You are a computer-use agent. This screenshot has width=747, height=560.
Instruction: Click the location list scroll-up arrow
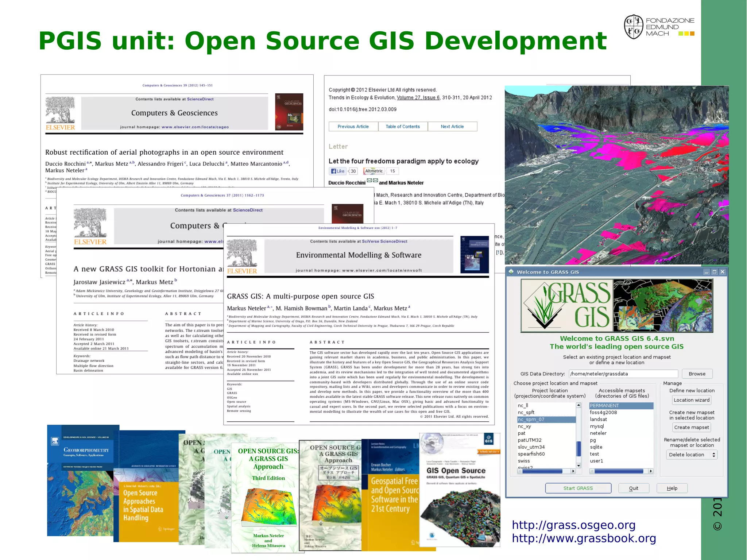(x=578, y=405)
